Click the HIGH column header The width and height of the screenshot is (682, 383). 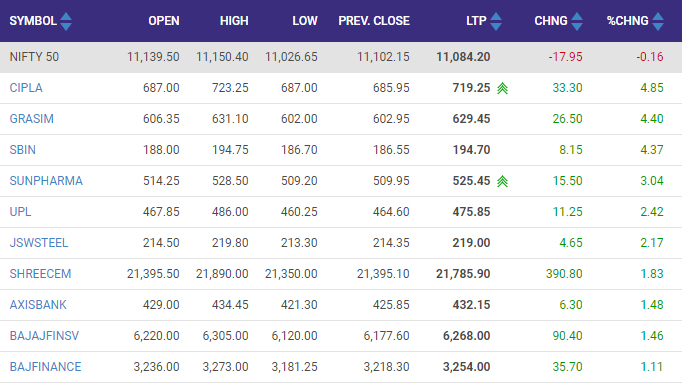click(x=234, y=21)
